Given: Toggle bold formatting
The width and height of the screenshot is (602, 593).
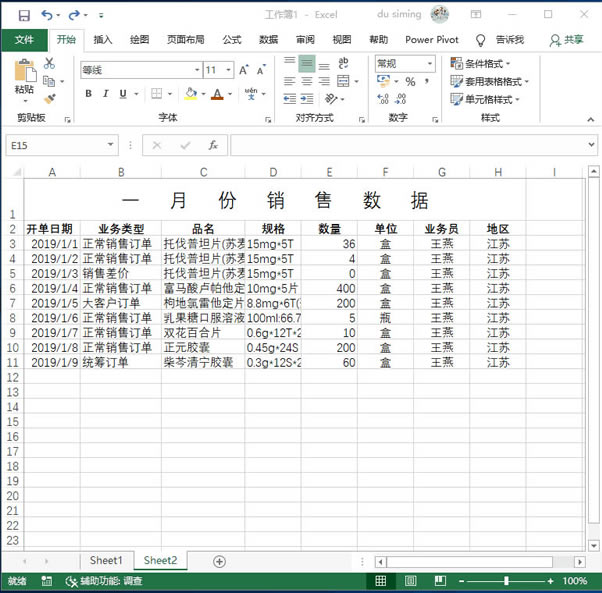Looking at the screenshot, I should click(x=89, y=93).
